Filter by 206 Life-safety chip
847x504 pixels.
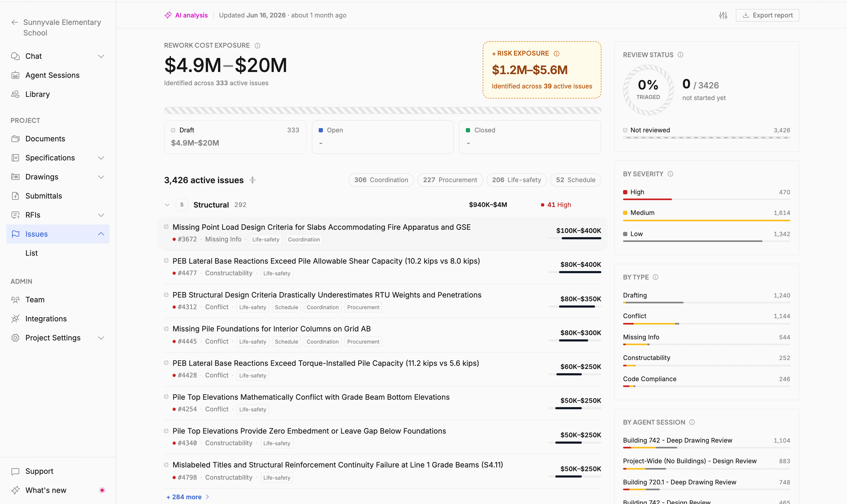point(516,180)
